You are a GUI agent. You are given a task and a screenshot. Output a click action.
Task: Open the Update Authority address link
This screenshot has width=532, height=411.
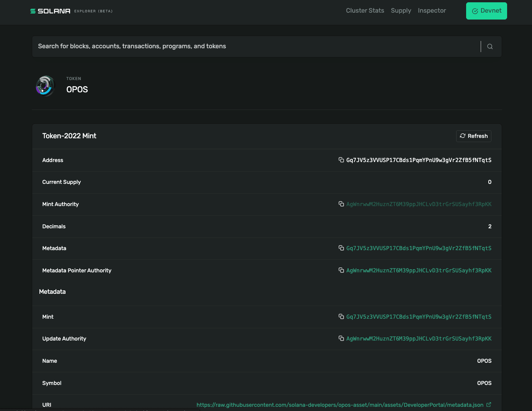419,339
